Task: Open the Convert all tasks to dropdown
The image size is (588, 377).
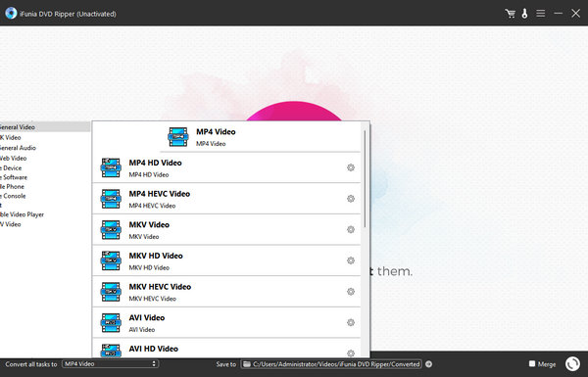Action: pos(110,364)
